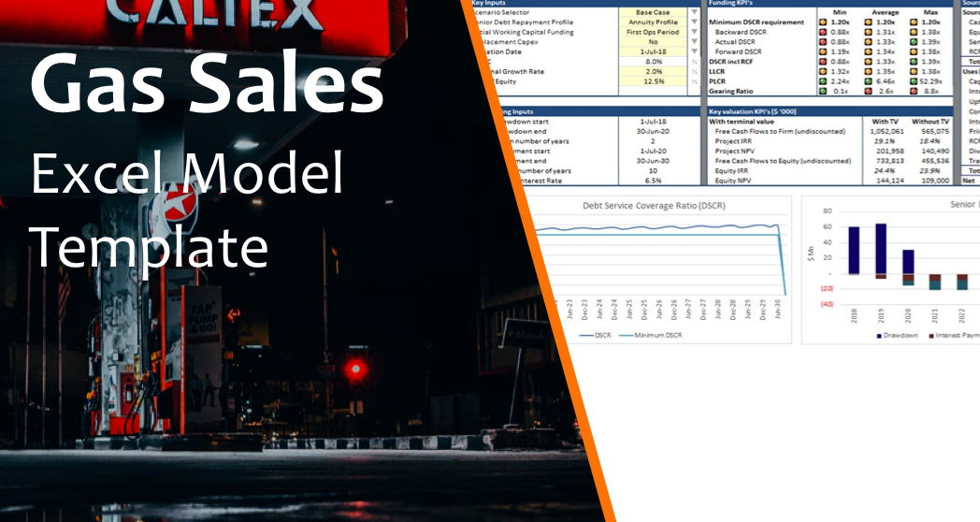This screenshot has height=522, width=980.
Task: Click the green PLCR Min indicator
Action: click(x=823, y=81)
